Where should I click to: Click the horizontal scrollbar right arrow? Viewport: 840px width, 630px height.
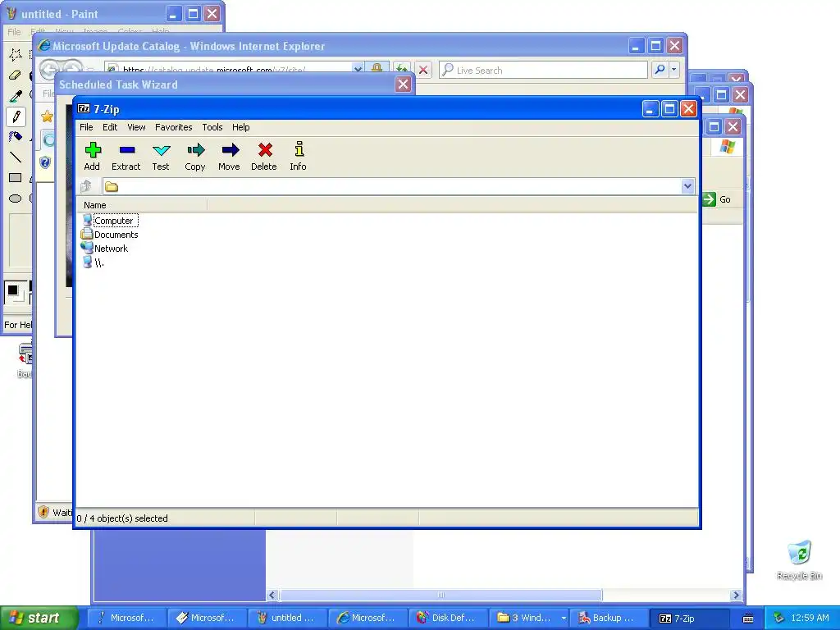coord(736,596)
